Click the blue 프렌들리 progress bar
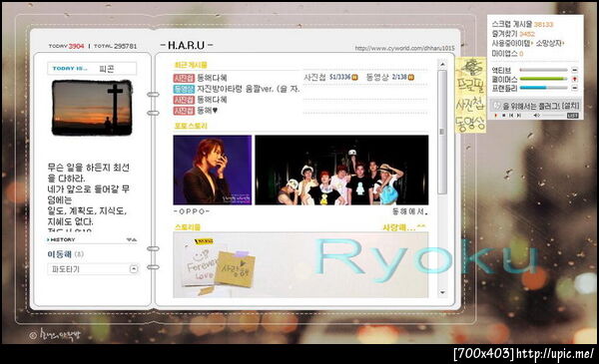 (544, 88)
